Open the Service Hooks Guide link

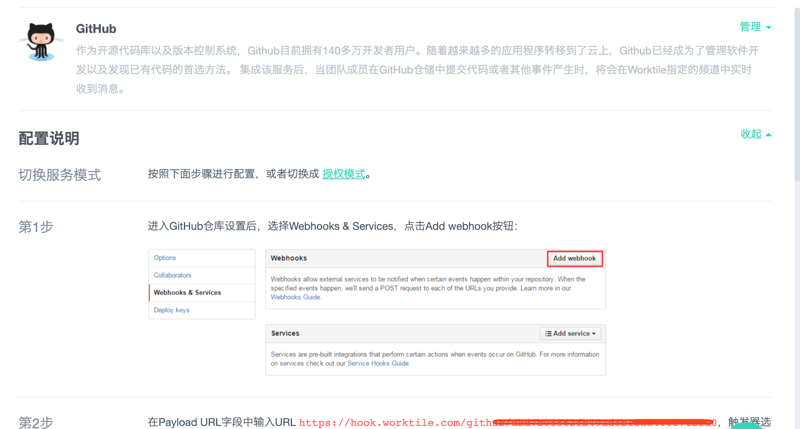click(378, 363)
